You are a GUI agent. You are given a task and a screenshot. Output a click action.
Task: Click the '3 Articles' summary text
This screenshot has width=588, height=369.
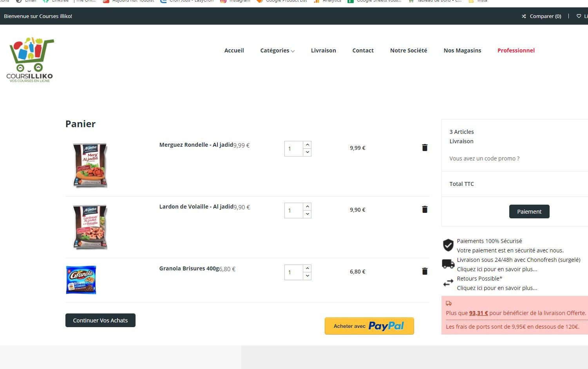point(461,132)
